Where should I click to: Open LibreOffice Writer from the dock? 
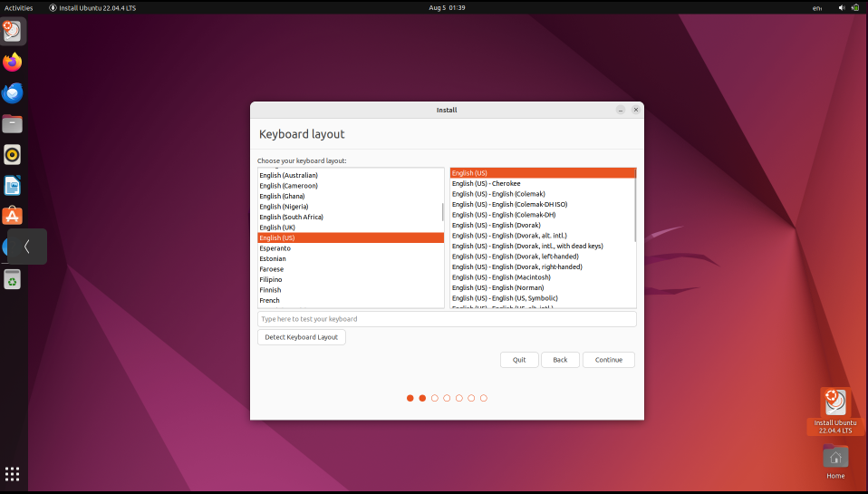12,186
